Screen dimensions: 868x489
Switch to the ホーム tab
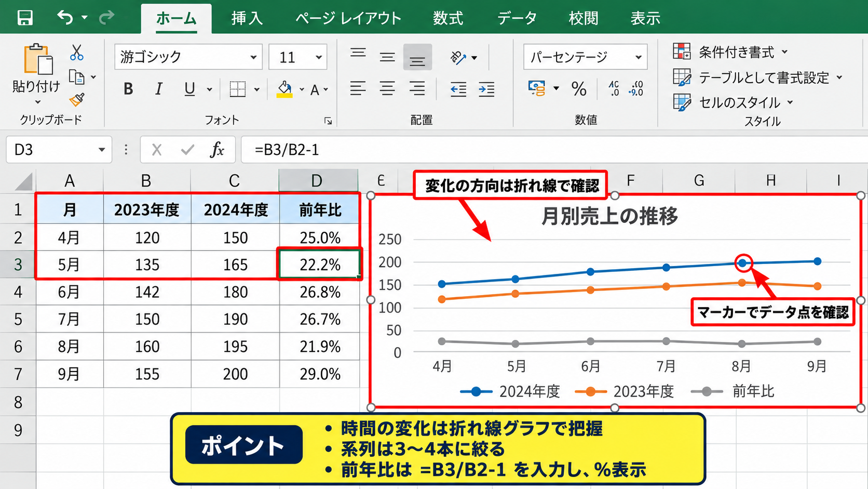pyautogui.click(x=177, y=19)
